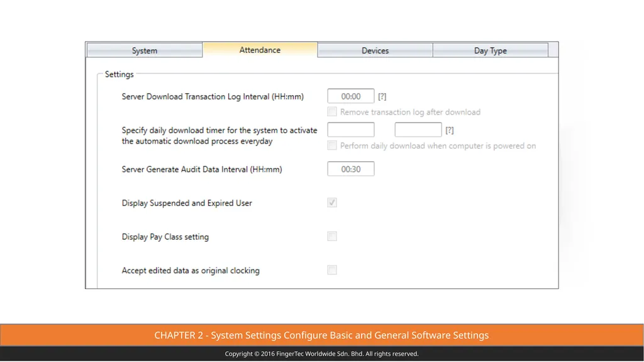
Task: Select the Attendance tab
Action: pyautogui.click(x=260, y=50)
